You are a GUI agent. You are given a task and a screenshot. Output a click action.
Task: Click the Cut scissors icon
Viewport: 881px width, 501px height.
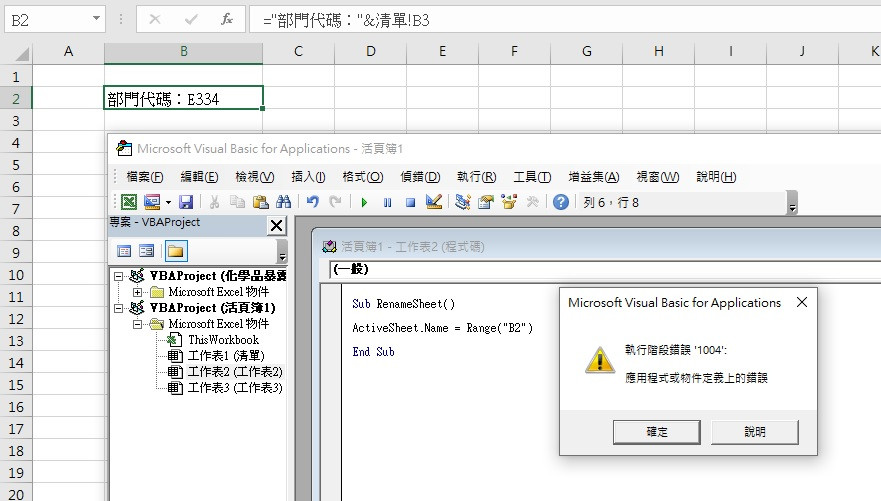(214, 202)
